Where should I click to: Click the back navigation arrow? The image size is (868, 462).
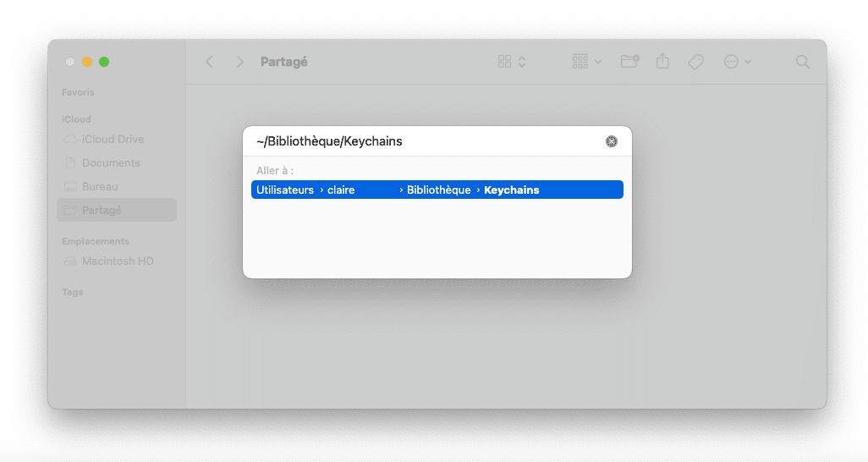tap(210, 62)
